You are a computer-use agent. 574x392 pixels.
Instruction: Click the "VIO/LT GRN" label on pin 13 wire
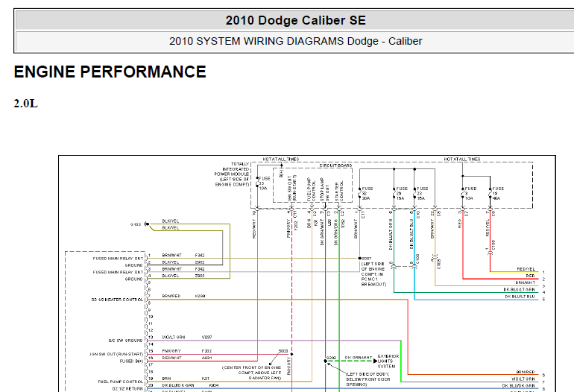point(174,337)
